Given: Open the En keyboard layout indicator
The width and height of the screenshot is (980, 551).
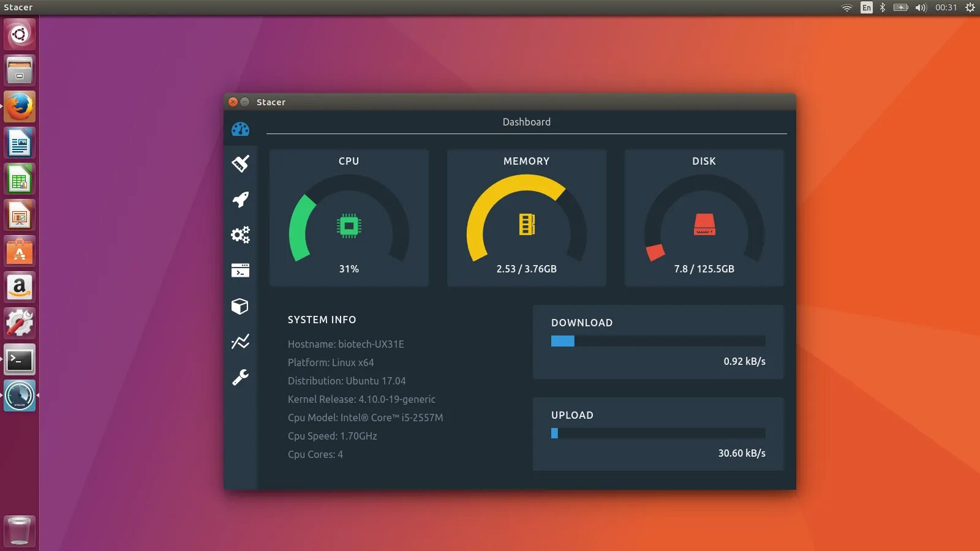Looking at the screenshot, I should tap(866, 7).
